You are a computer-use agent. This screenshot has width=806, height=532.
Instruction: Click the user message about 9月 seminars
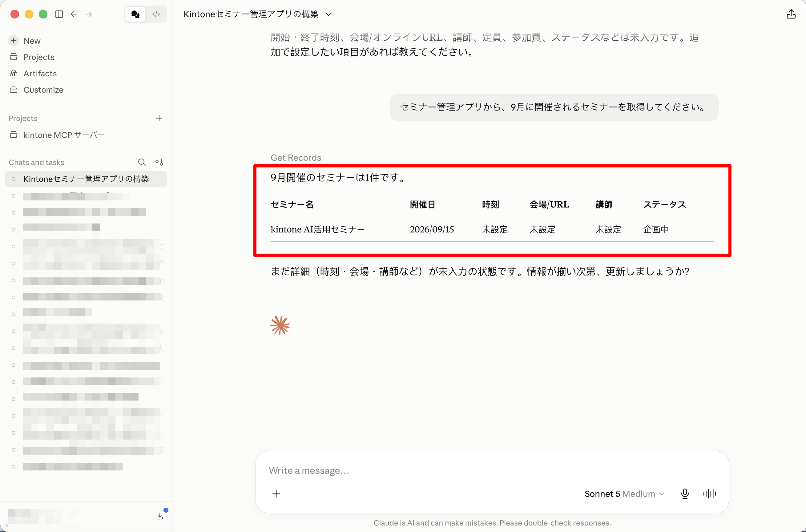[x=554, y=107]
